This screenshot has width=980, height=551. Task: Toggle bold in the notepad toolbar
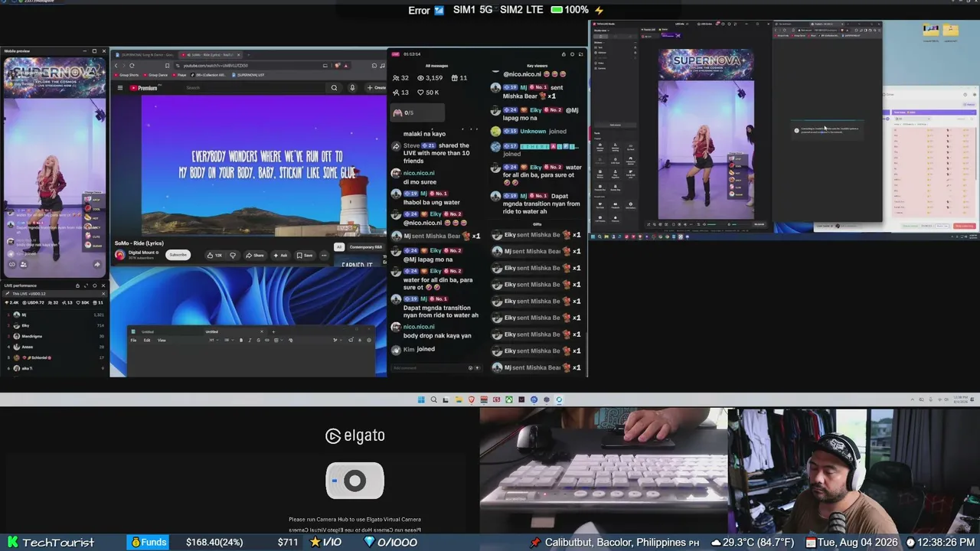click(x=241, y=340)
